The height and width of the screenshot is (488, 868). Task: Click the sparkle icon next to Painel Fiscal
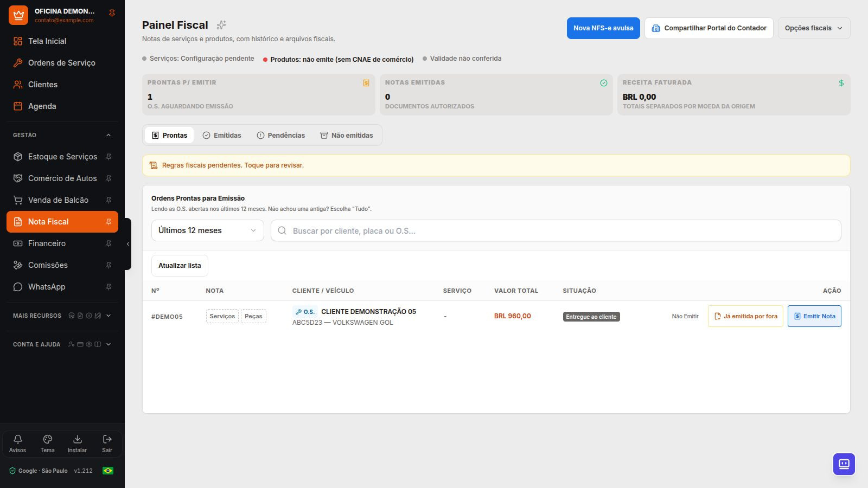221,25
